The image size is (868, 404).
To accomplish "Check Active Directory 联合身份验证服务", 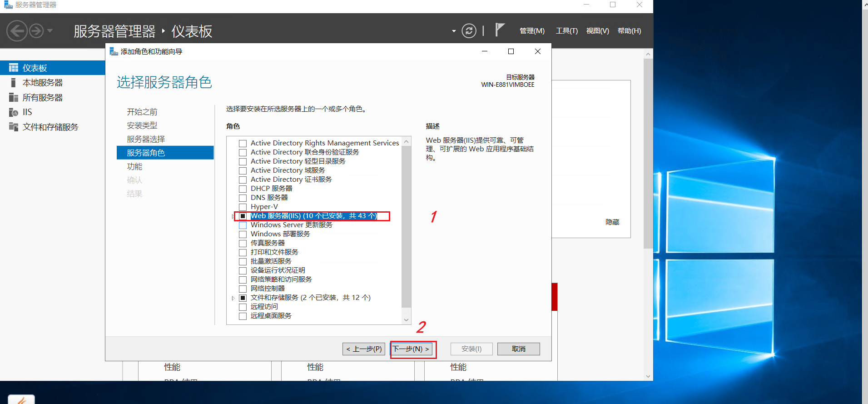I will (x=243, y=152).
